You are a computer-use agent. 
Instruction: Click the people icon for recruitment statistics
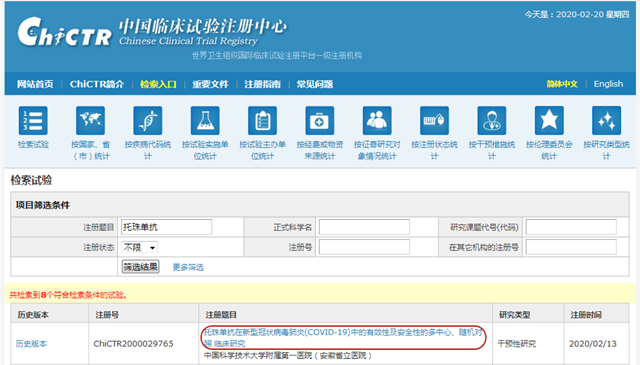[x=377, y=120]
